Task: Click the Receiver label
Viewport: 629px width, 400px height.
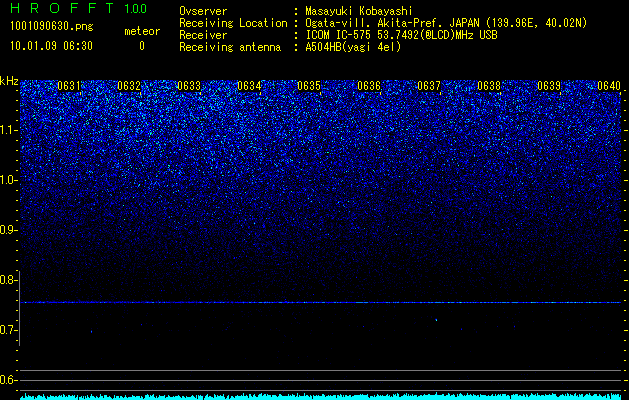Action: coord(203,35)
